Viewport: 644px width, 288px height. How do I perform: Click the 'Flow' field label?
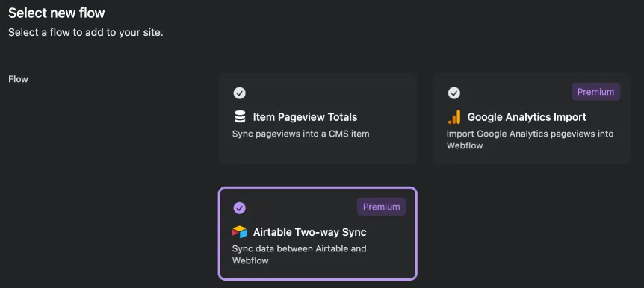coord(18,79)
